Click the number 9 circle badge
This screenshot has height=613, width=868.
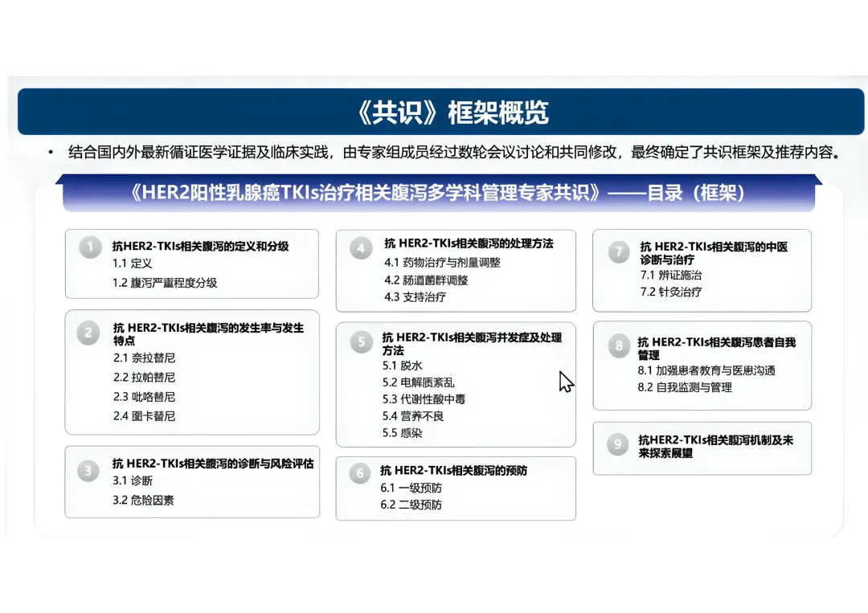pos(617,444)
